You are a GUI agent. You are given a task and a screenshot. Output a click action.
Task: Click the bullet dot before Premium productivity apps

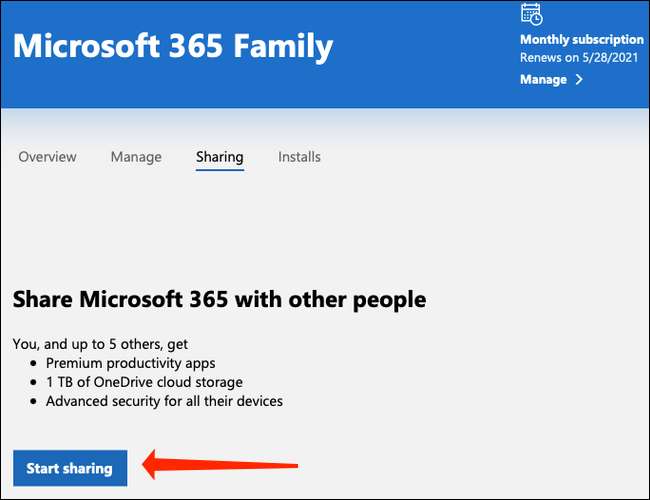(34, 363)
